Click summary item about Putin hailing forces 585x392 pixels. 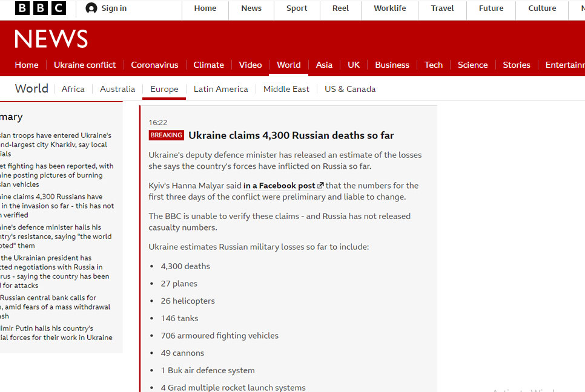click(x=56, y=333)
